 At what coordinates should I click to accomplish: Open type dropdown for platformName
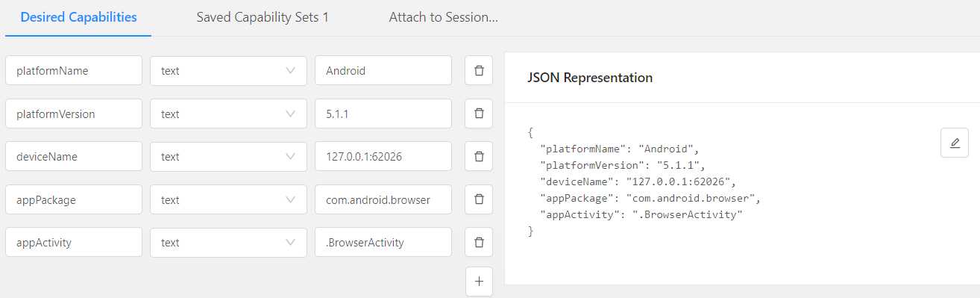coord(228,71)
